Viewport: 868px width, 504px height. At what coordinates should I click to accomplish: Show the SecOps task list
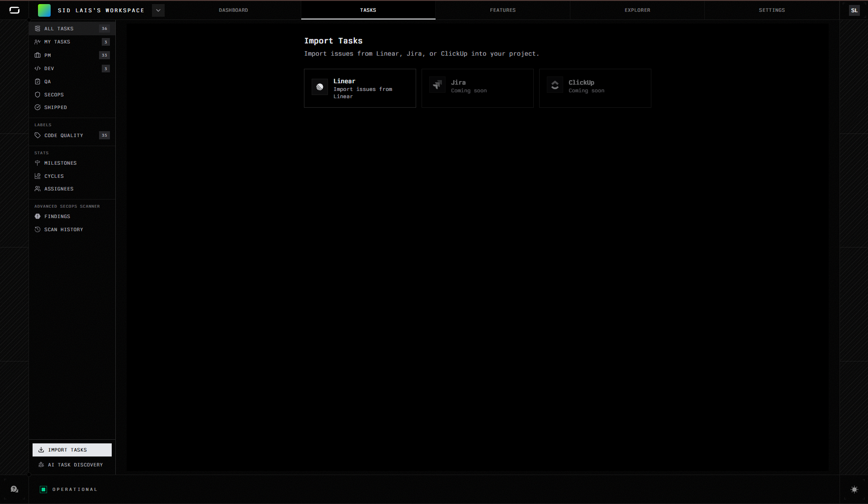(54, 95)
